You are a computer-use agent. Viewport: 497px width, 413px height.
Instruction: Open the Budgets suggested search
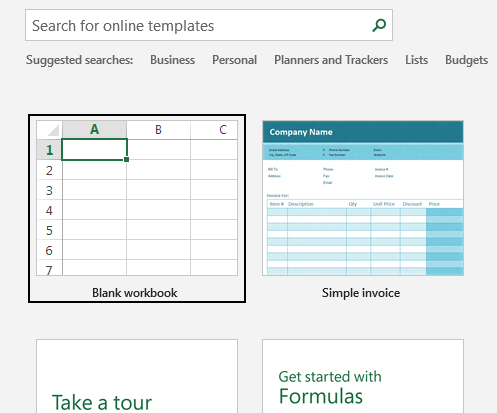(466, 60)
